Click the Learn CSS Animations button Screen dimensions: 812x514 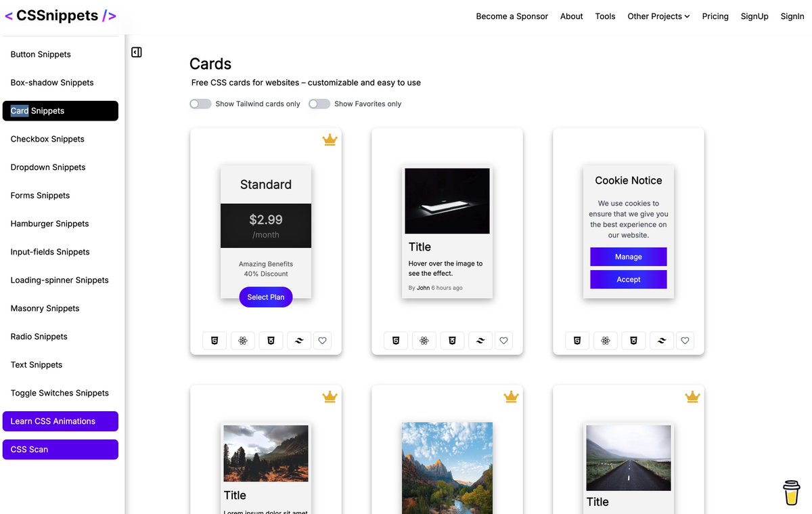click(60, 421)
